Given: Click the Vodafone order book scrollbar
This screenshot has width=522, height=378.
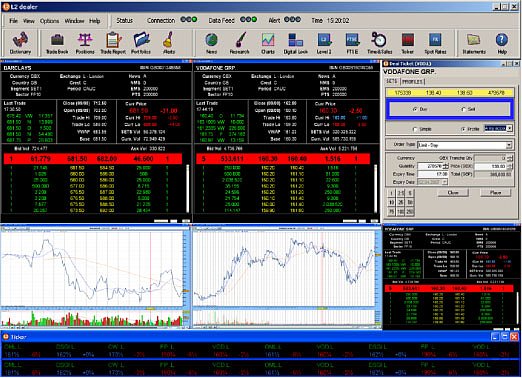Looking at the screenshot, I should [376, 188].
